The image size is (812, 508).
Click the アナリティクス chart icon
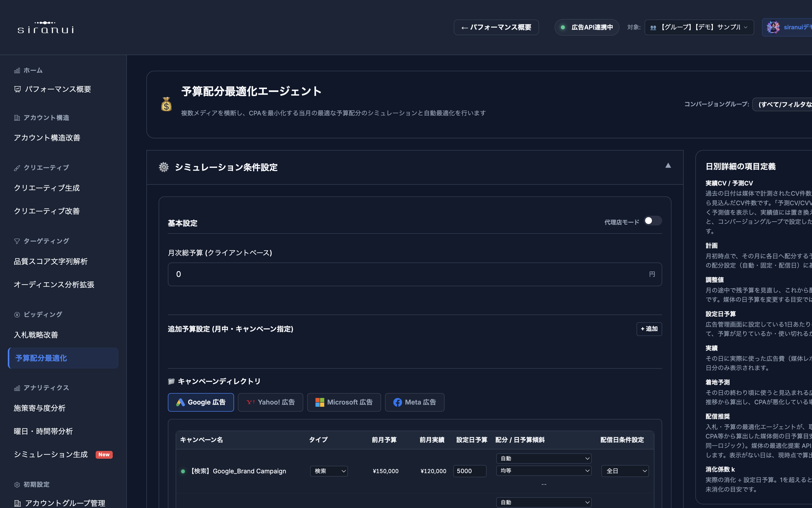[x=17, y=388]
